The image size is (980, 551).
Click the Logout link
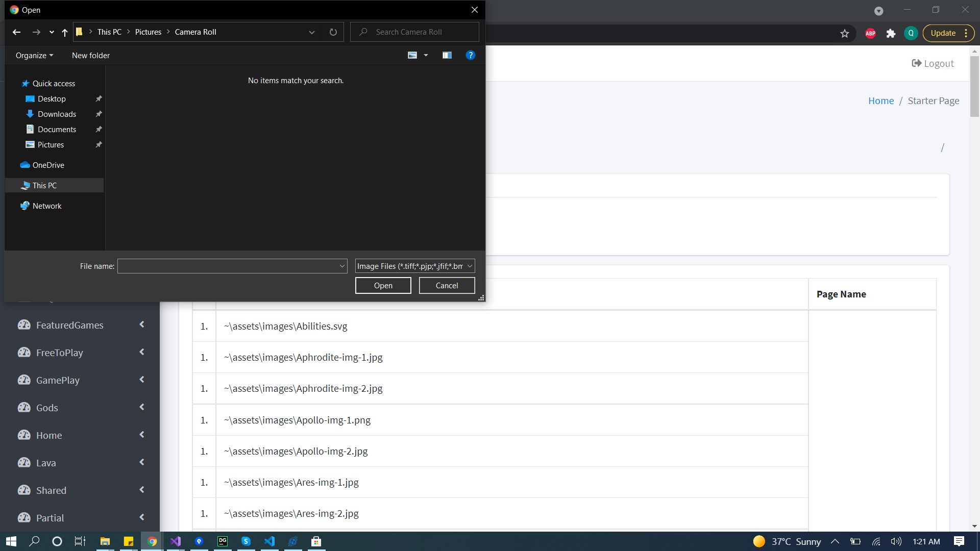point(933,63)
